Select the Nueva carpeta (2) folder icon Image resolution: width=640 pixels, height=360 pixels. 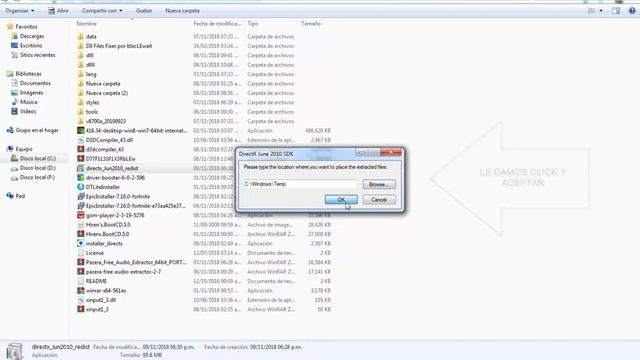click(81, 93)
